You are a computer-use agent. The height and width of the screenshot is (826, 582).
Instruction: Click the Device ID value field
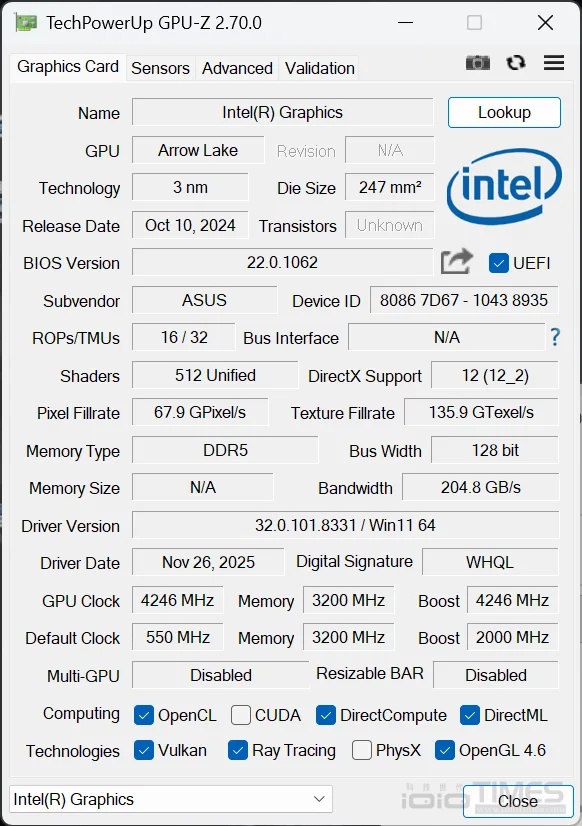pyautogui.click(x=463, y=300)
